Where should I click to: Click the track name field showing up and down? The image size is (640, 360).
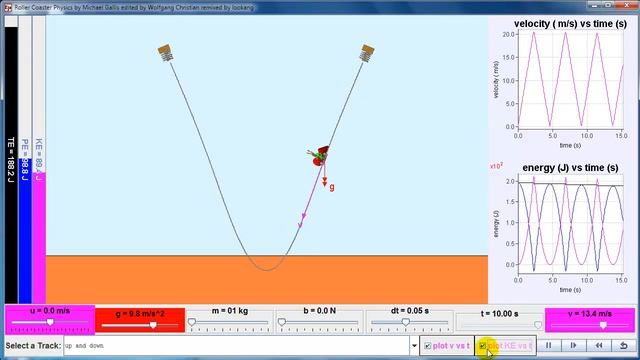pyautogui.click(x=236, y=346)
